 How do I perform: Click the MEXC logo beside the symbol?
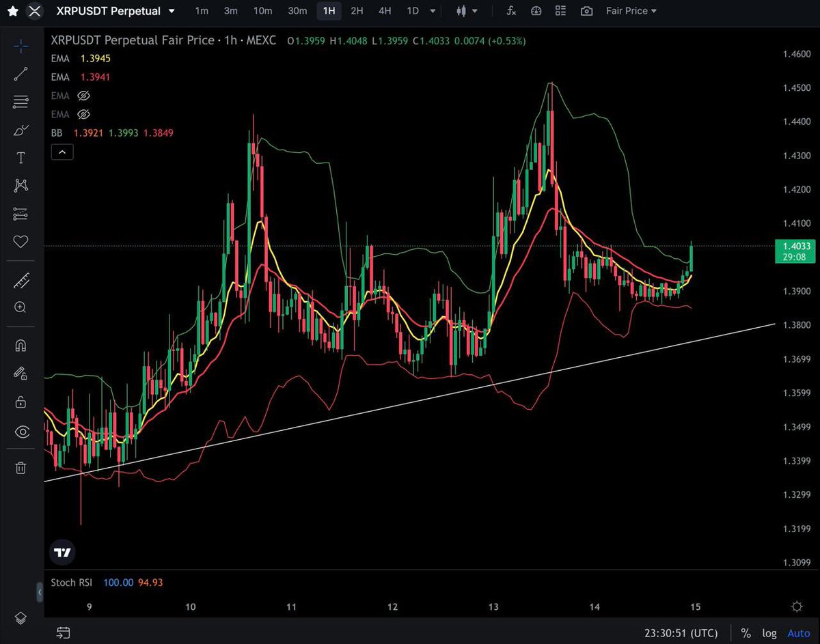pyautogui.click(x=36, y=11)
